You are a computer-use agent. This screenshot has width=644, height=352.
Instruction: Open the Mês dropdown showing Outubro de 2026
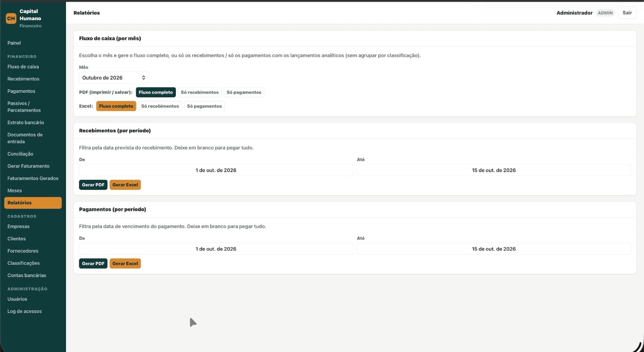[x=114, y=78]
